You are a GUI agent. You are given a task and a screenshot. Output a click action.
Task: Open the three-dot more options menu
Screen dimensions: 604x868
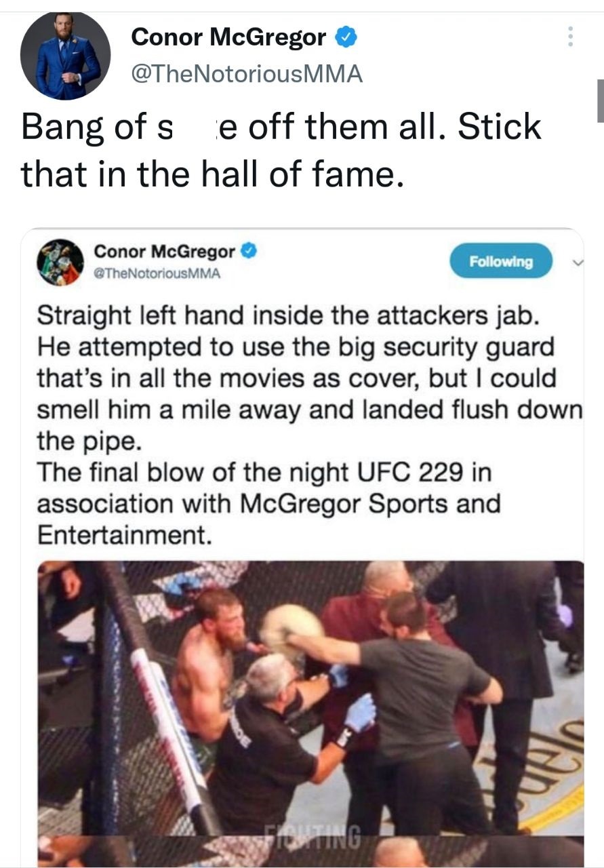(570, 36)
